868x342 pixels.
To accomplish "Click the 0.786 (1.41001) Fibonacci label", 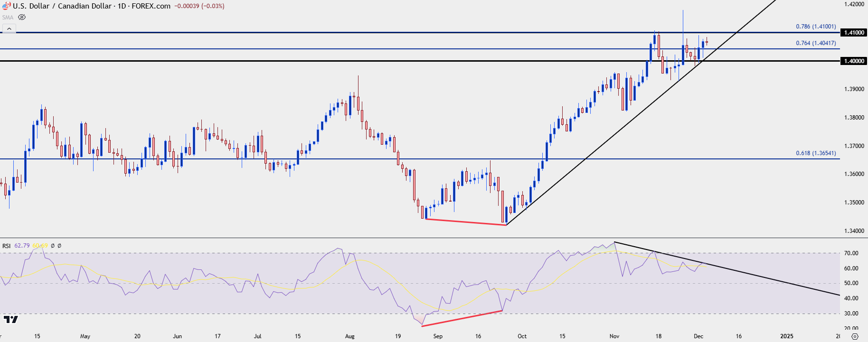I will [x=816, y=27].
